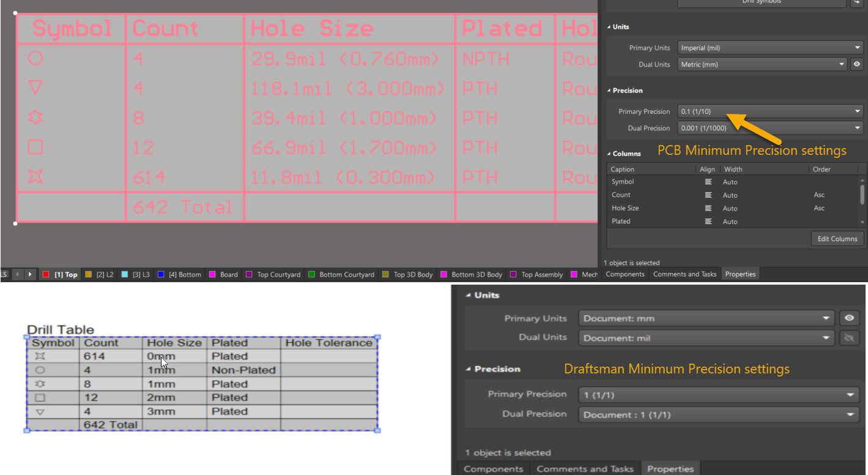Select the [4] Bottom layer tab

[x=179, y=275]
